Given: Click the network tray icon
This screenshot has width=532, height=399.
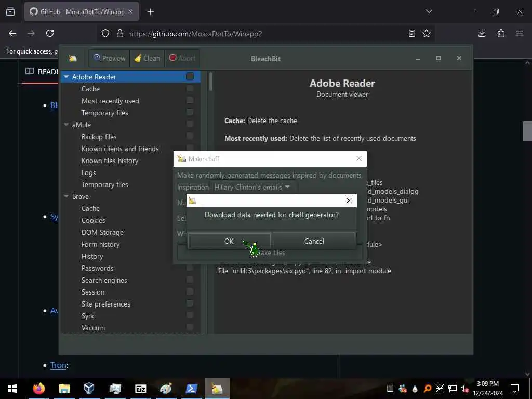Looking at the screenshot, I should click(x=453, y=389).
